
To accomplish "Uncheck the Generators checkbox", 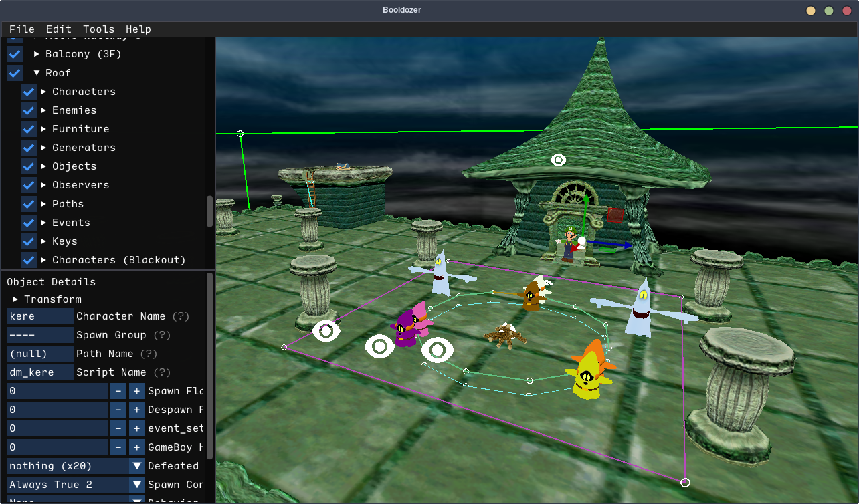I will point(29,148).
